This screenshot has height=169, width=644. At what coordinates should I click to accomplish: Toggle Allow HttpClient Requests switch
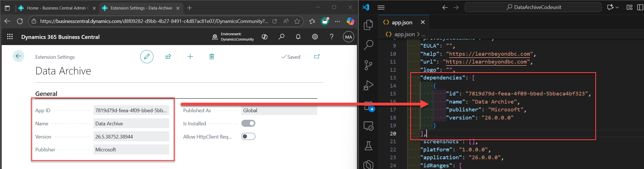click(248, 137)
